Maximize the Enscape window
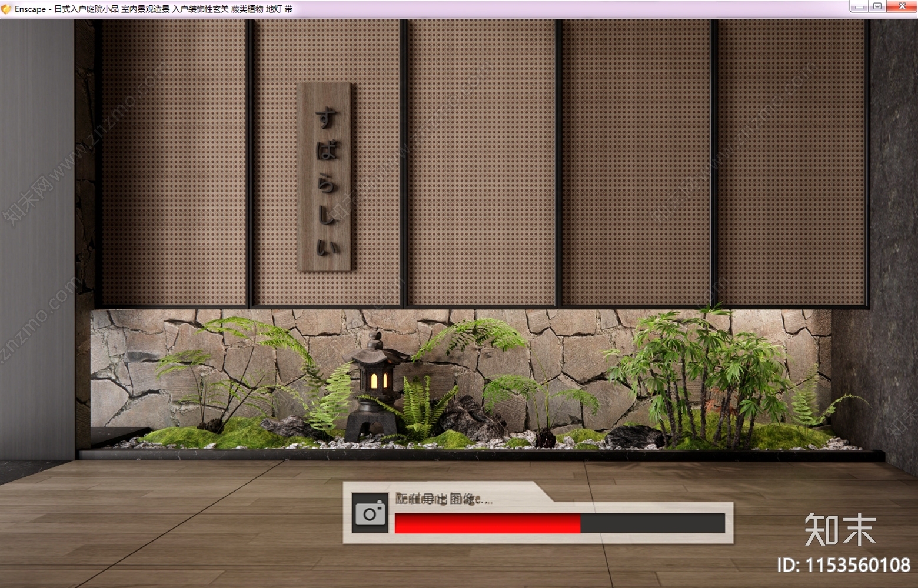The width and height of the screenshot is (918, 588). (x=877, y=6)
